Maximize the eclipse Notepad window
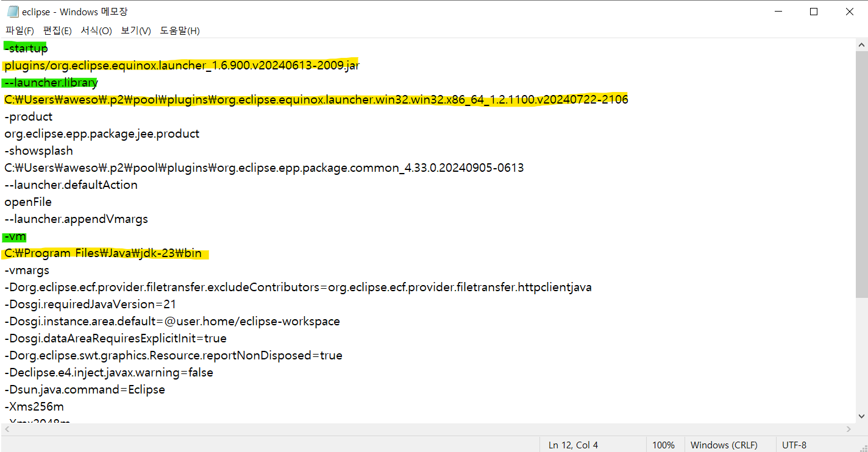The width and height of the screenshot is (868, 452). coord(814,12)
